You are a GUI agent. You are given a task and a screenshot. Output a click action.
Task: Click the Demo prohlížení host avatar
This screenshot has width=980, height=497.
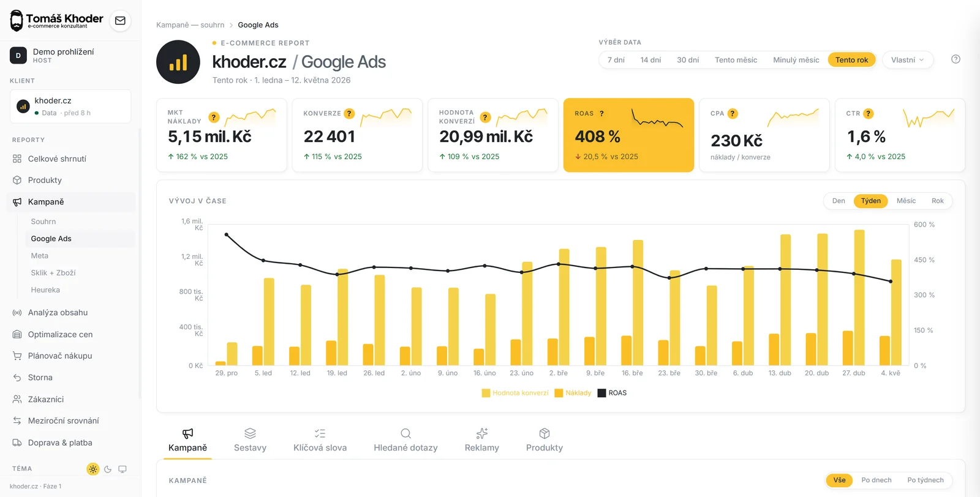[x=18, y=55]
